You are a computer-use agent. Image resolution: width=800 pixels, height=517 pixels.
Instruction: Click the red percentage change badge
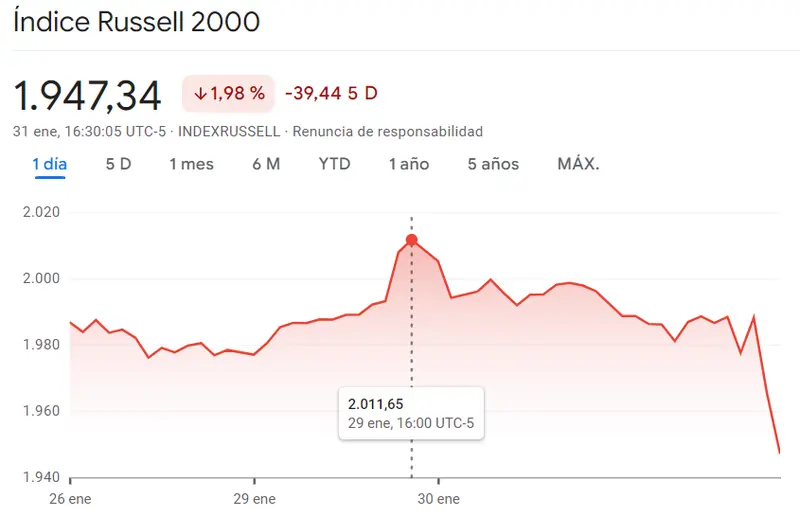228,94
